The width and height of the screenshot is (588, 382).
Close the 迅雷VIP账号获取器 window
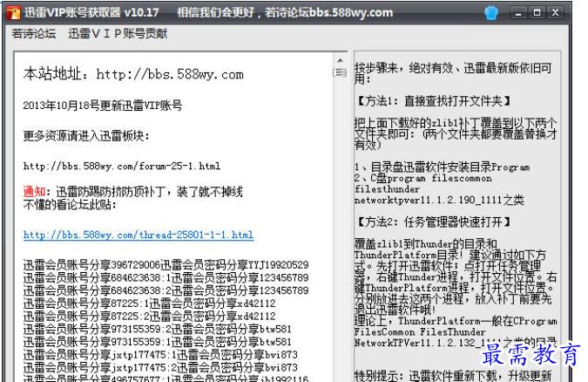556,13
